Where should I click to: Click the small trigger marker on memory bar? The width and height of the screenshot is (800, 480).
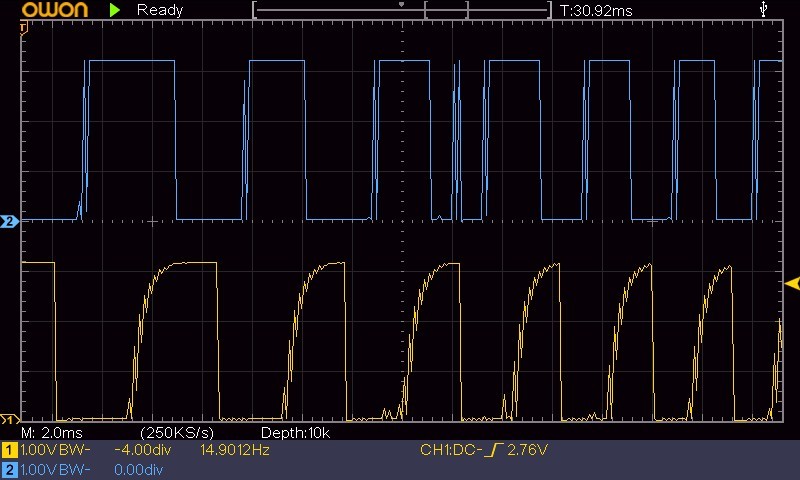click(402, 5)
